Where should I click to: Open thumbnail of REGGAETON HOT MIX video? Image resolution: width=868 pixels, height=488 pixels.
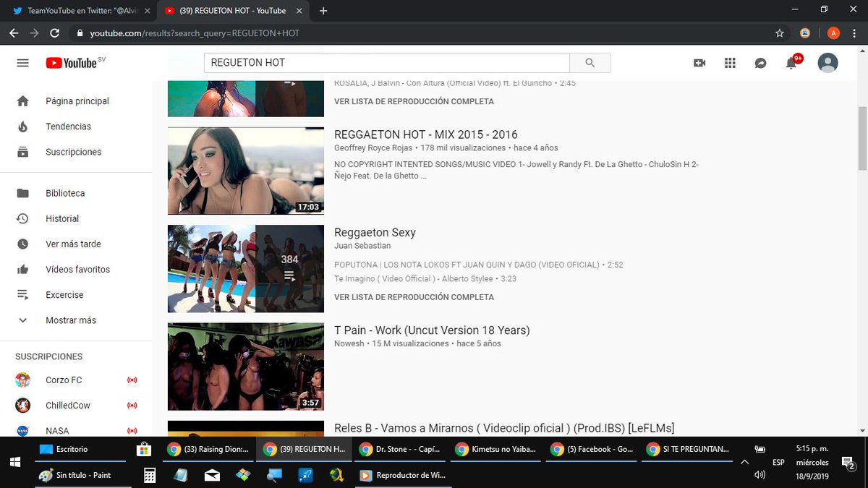point(246,171)
